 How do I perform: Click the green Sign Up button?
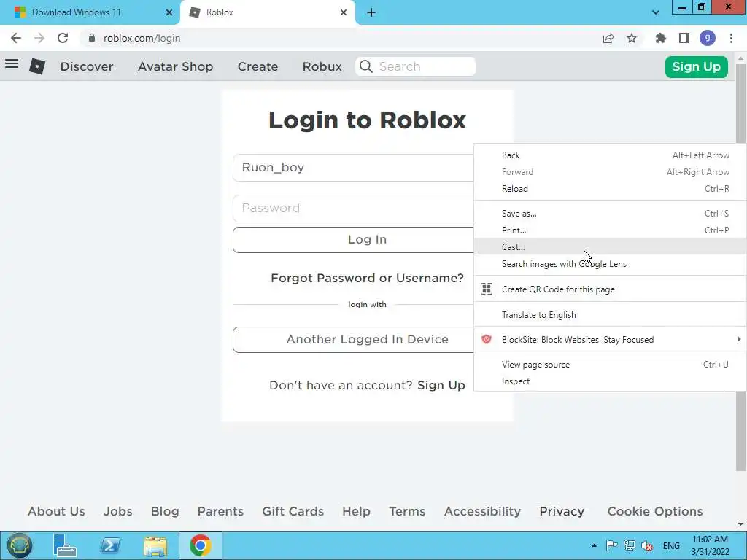(696, 66)
